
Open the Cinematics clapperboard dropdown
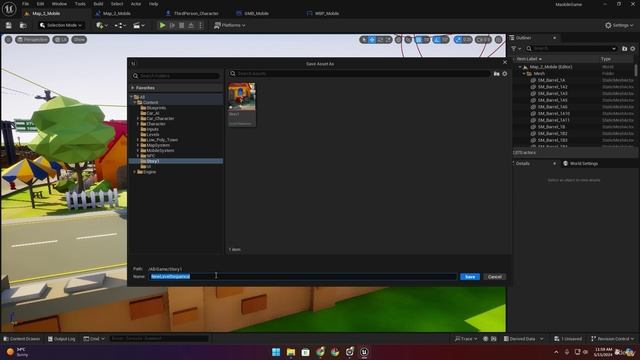coord(139,25)
